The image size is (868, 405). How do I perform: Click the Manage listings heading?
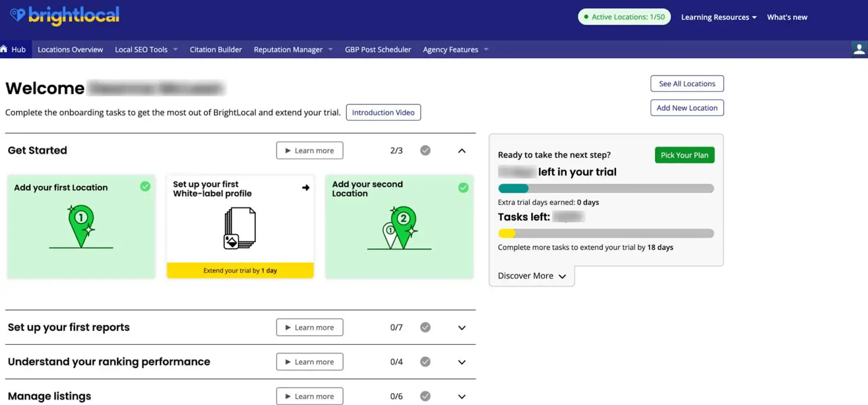point(49,396)
